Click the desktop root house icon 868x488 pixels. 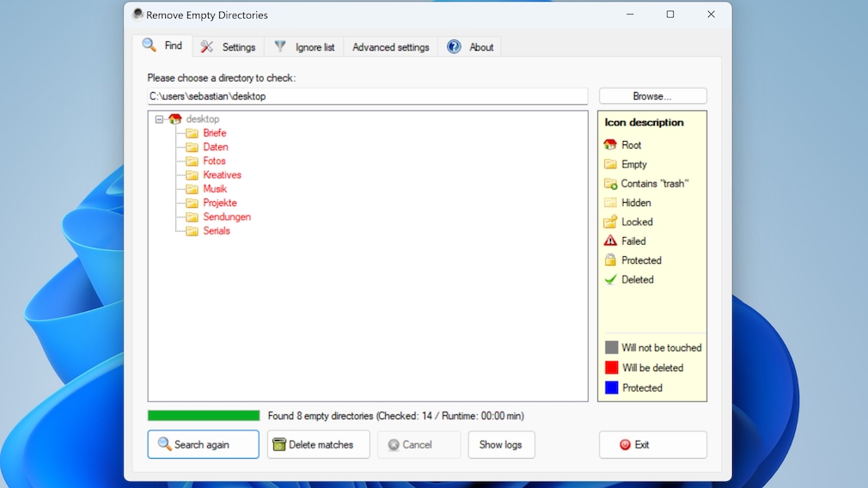click(175, 119)
